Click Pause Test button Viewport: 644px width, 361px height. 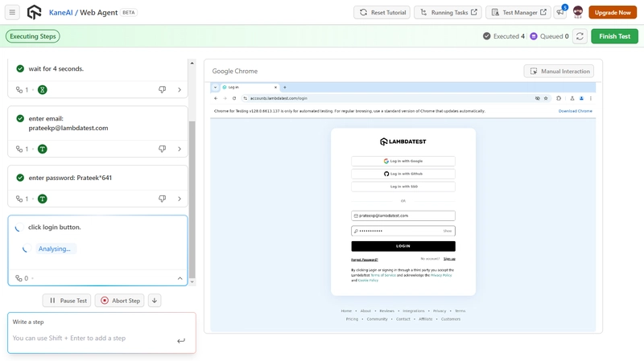point(67,300)
